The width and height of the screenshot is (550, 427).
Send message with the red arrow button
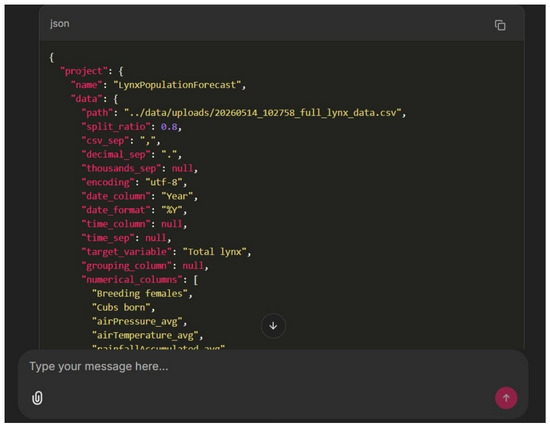click(506, 398)
